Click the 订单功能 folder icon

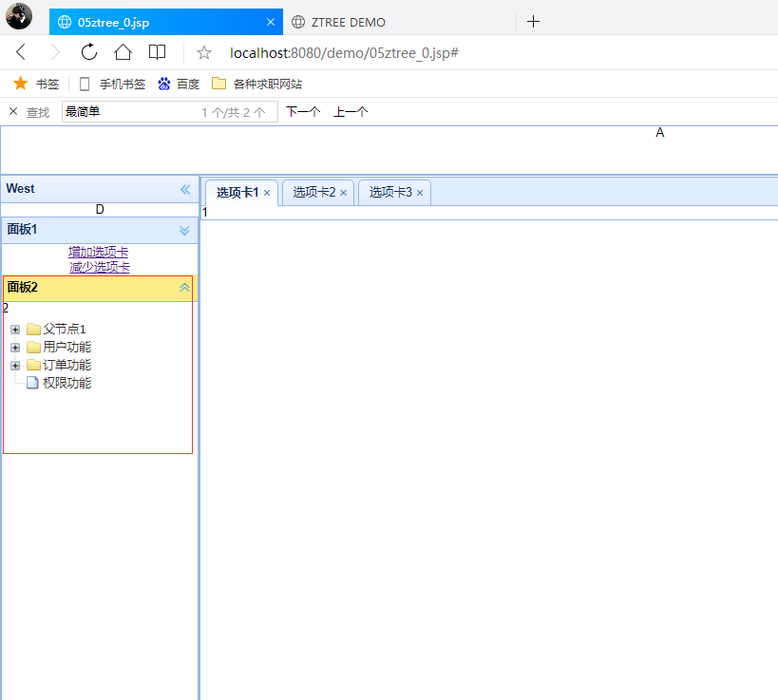pos(33,365)
